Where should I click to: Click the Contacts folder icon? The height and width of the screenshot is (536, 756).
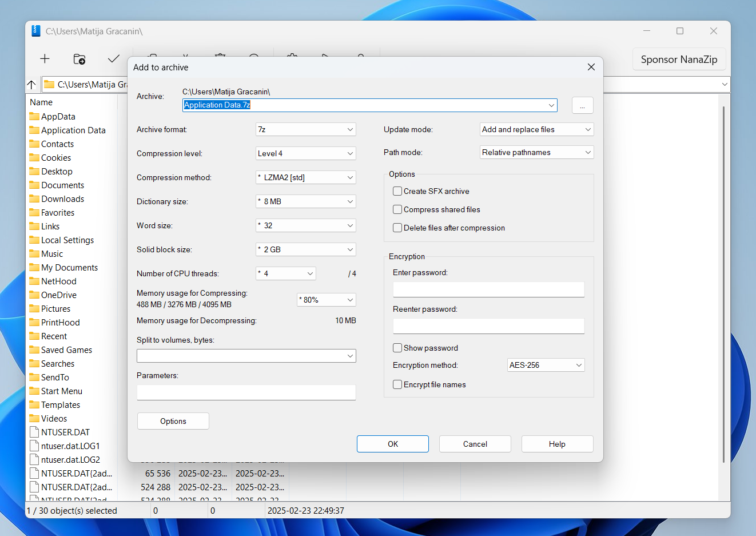(34, 144)
